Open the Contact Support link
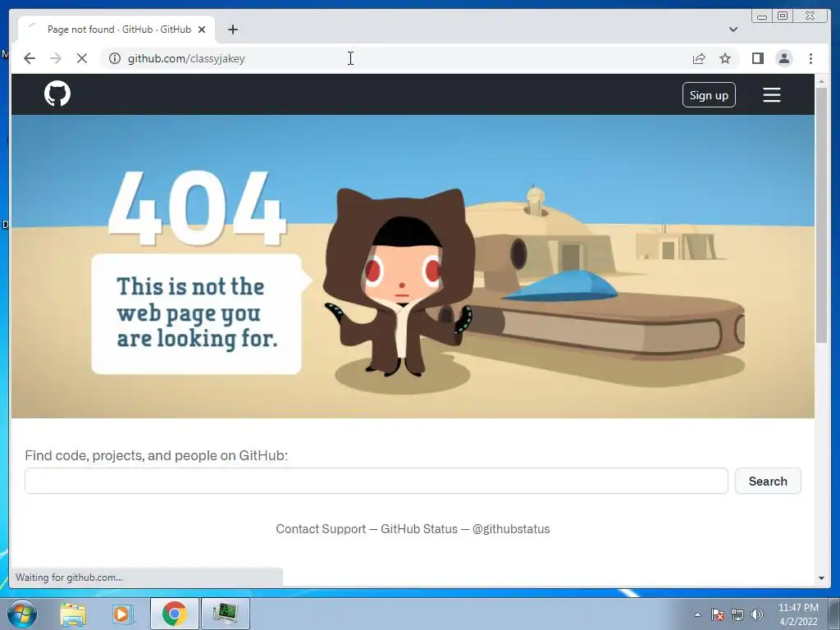The image size is (840, 630). (x=321, y=529)
